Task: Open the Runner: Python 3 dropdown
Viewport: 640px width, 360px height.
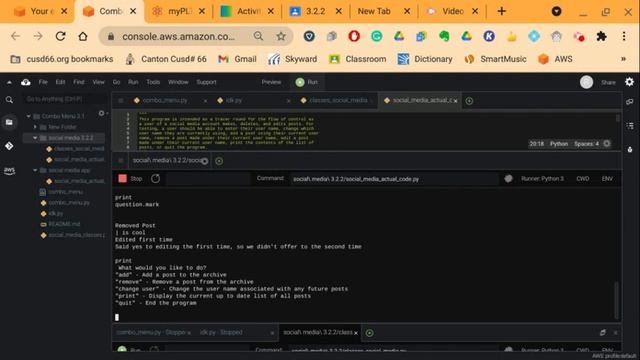Action: coord(542,178)
